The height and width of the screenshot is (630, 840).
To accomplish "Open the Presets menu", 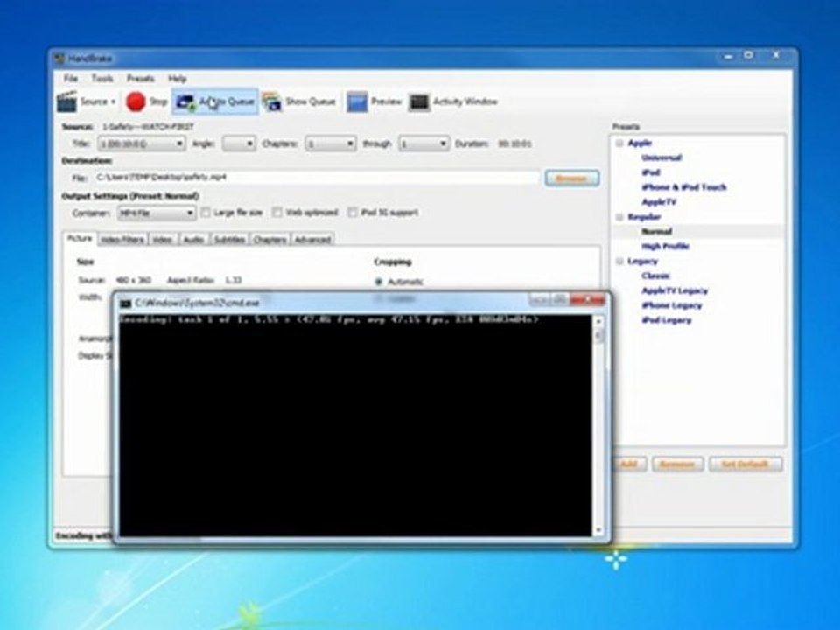I will pyautogui.click(x=141, y=78).
